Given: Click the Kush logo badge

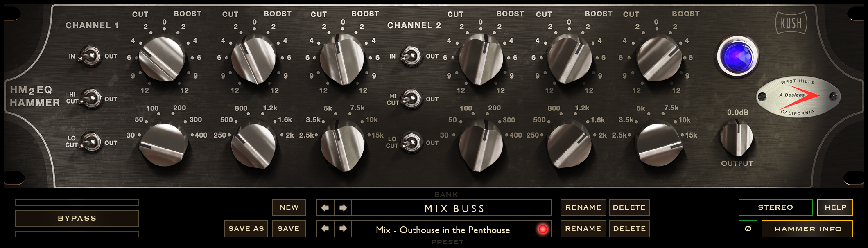Looking at the screenshot, I should coord(791,23).
